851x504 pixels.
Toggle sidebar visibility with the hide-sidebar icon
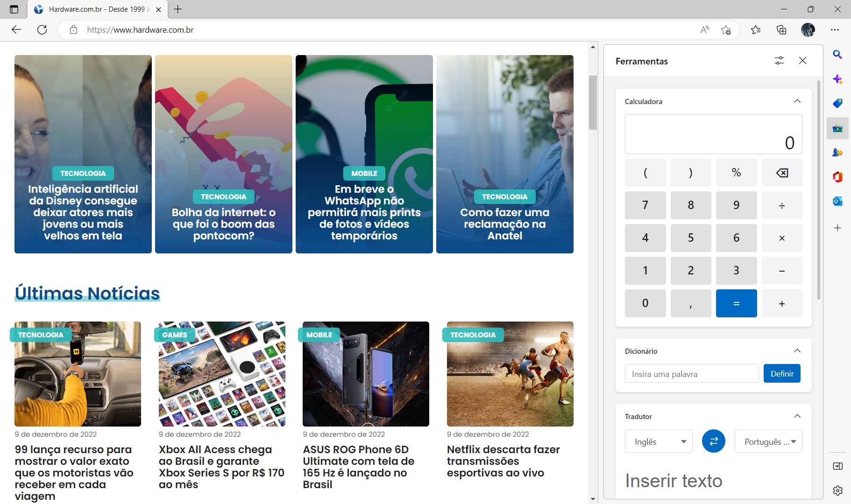click(837, 466)
